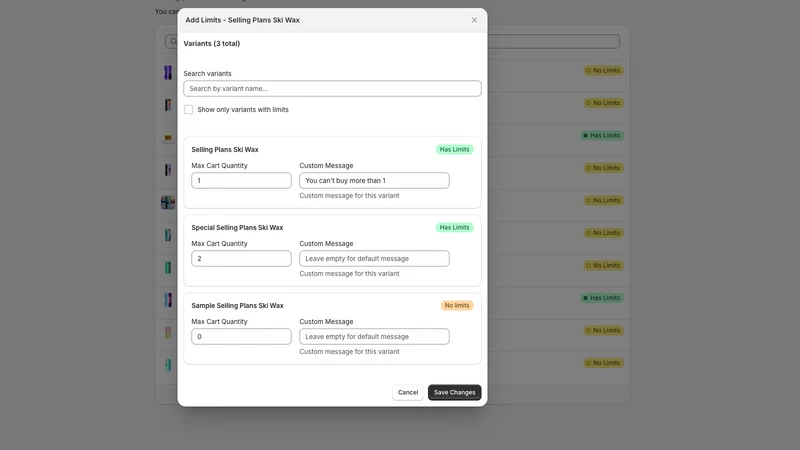Click Has Limits badge on Selling Plans Ski Wax
Screen dimensions: 800x450
[454, 149]
